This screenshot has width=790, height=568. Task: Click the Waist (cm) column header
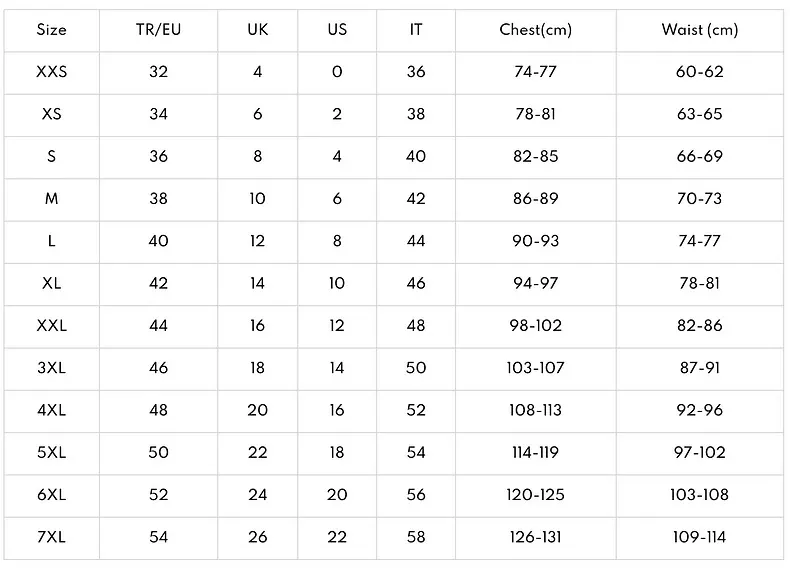tap(700, 30)
